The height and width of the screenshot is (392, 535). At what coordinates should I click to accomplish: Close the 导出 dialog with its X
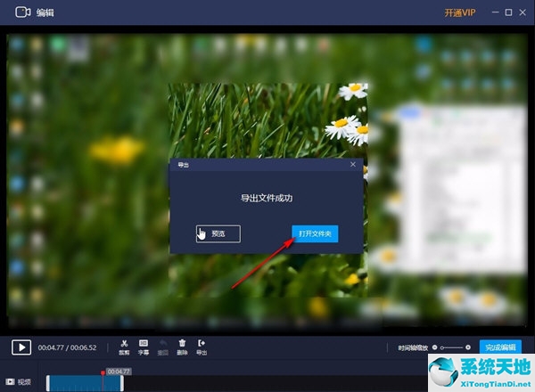click(353, 165)
